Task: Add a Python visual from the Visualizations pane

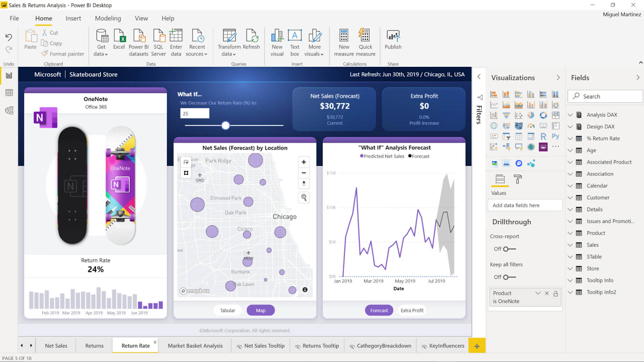Action: [555, 136]
